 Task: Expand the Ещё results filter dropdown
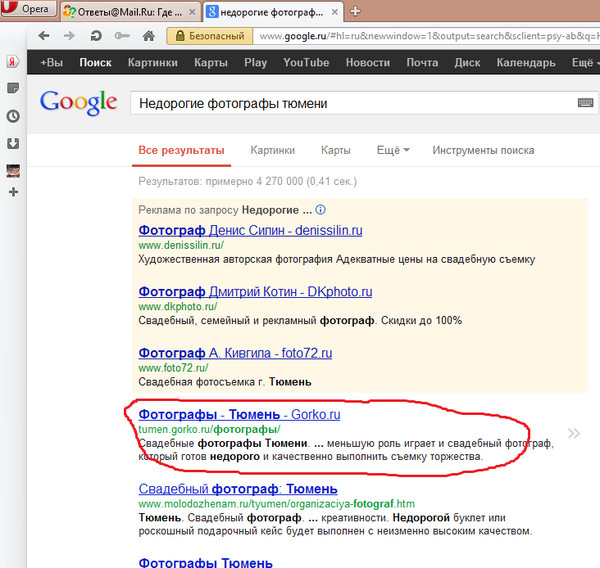393,150
